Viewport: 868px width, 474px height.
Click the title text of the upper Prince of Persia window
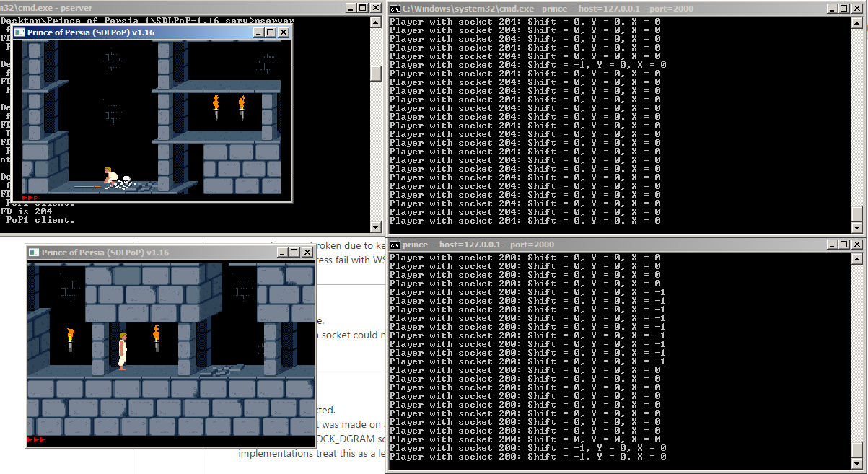click(x=91, y=32)
